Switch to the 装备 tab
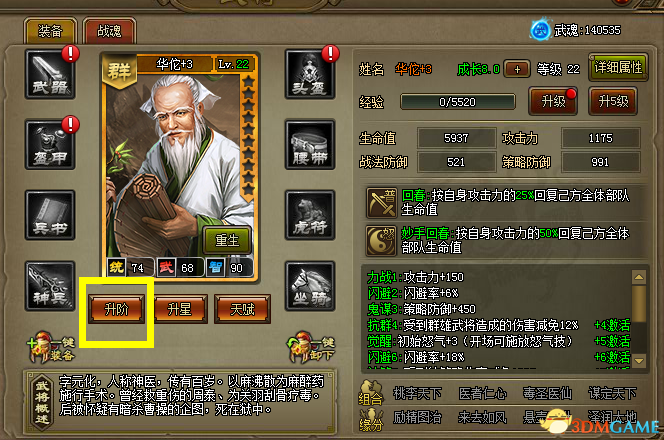Screen dimensions: 664x440 tap(50, 31)
